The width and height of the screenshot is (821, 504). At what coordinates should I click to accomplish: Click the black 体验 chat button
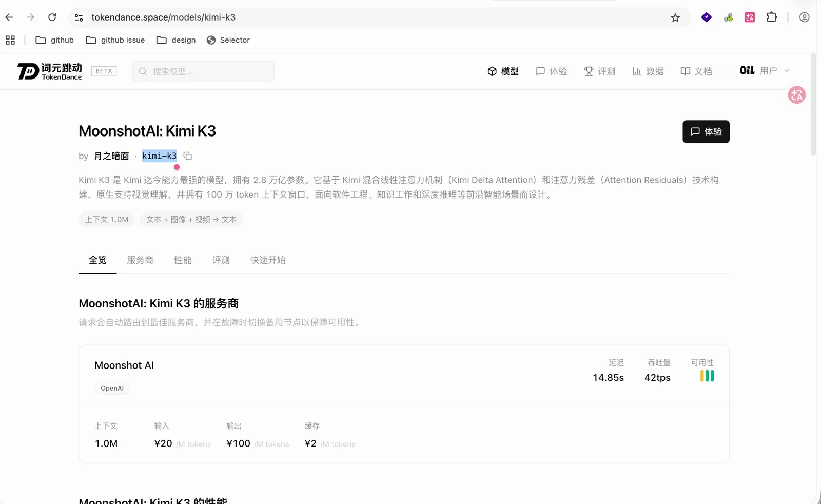point(706,132)
